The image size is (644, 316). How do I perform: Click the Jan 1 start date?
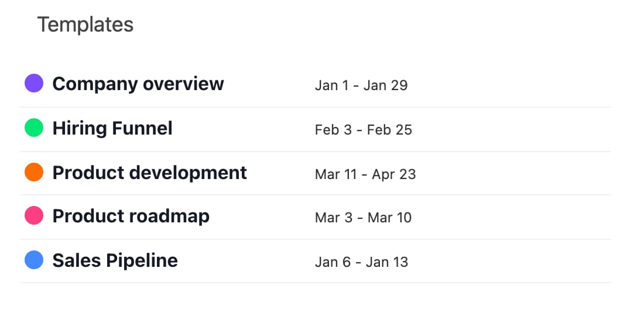(x=332, y=85)
